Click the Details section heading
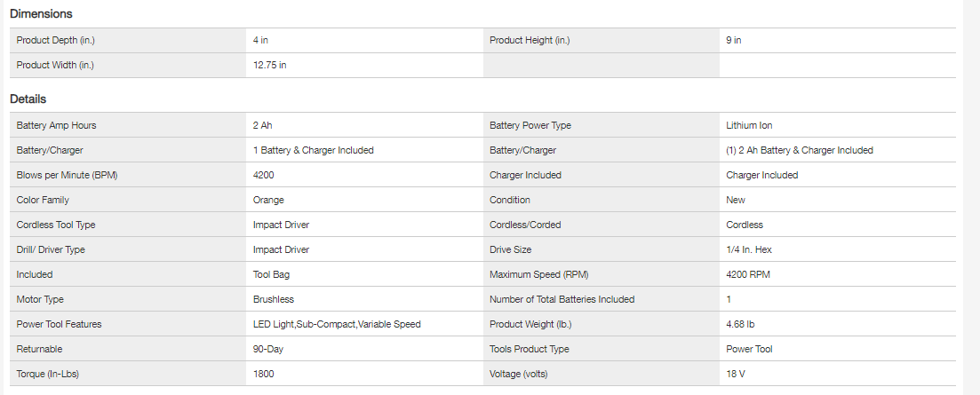 [28, 99]
